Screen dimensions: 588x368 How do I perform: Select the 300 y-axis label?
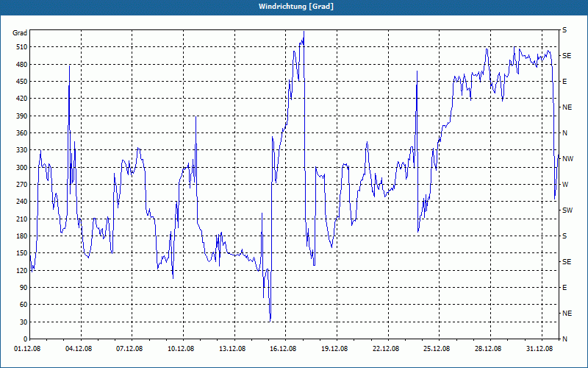coord(22,167)
